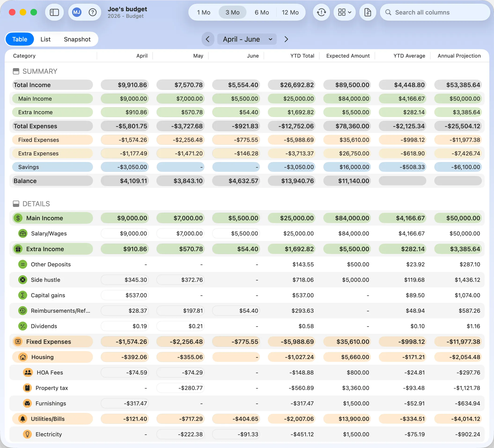This screenshot has height=448, width=494.
Task: Select the 1 Mo range
Action: pyautogui.click(x=204, y=12)
